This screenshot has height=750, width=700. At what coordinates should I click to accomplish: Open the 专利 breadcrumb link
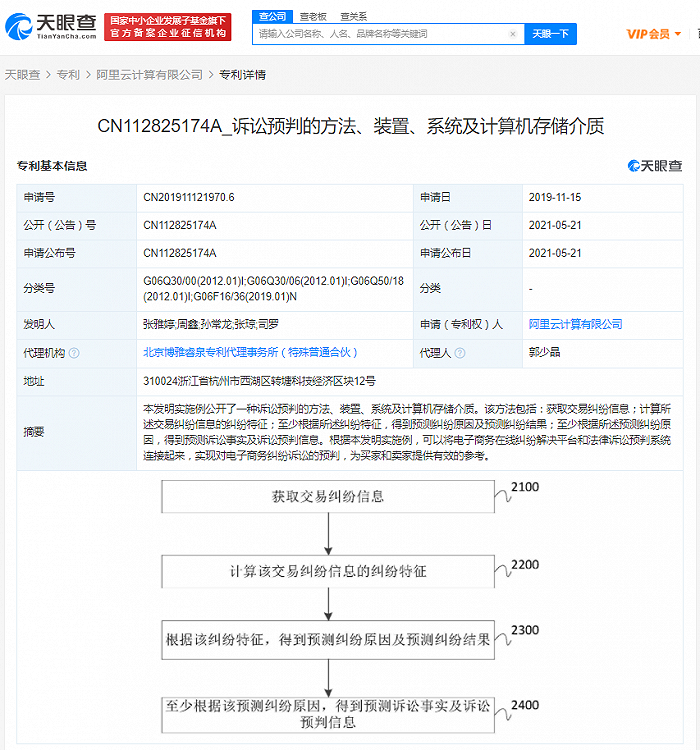(x=68, y=75)
